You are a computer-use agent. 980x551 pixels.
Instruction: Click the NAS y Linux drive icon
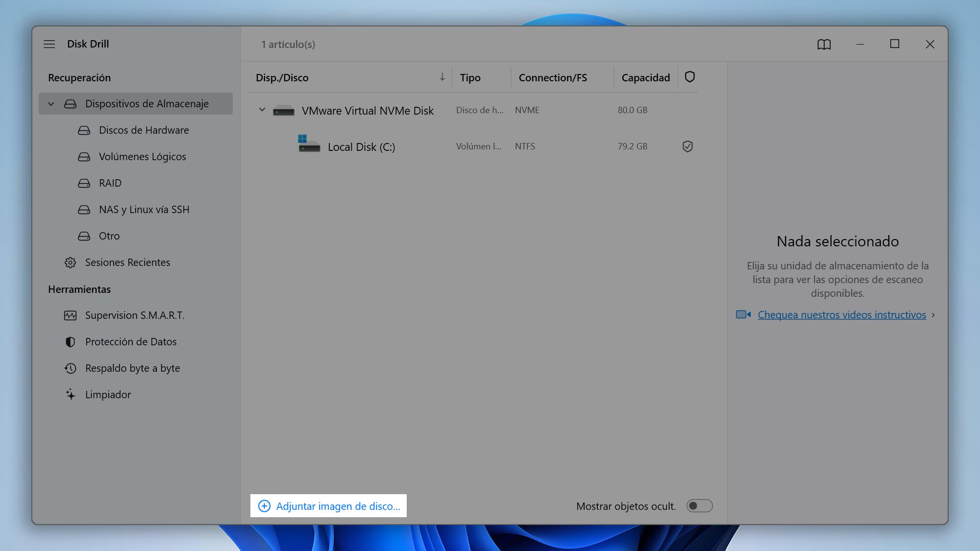[84, 210]
